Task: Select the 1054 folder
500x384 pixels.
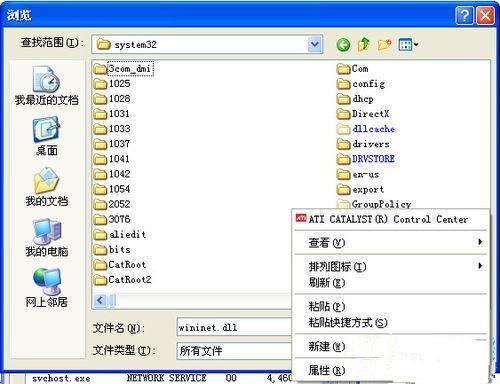Action: coord(112,189)
